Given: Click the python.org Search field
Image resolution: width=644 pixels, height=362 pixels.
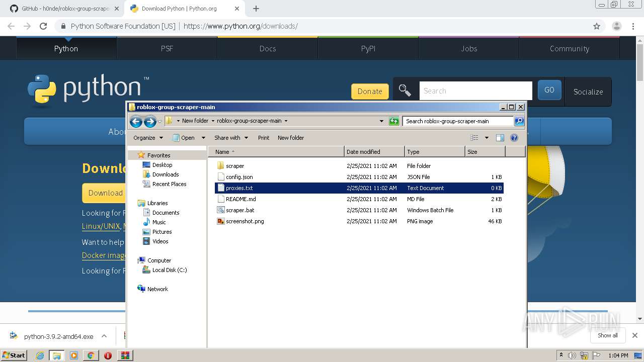Looking at the screenshot, I should [475, 91].
